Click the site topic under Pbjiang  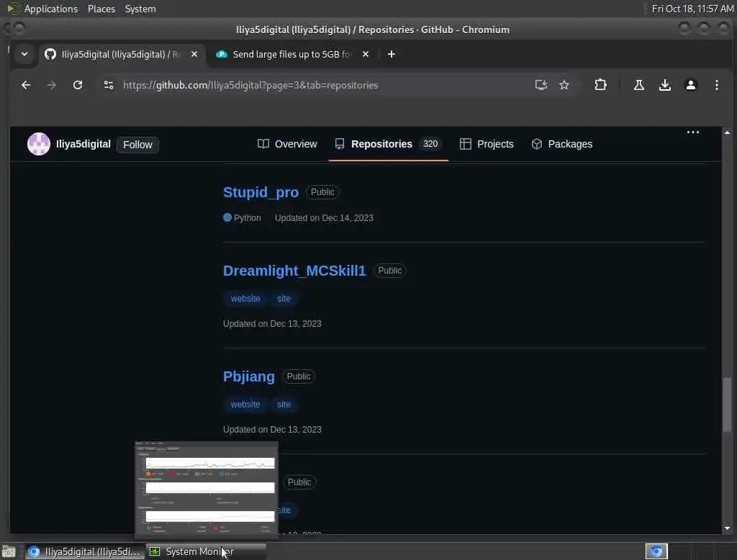click(284, 405)
